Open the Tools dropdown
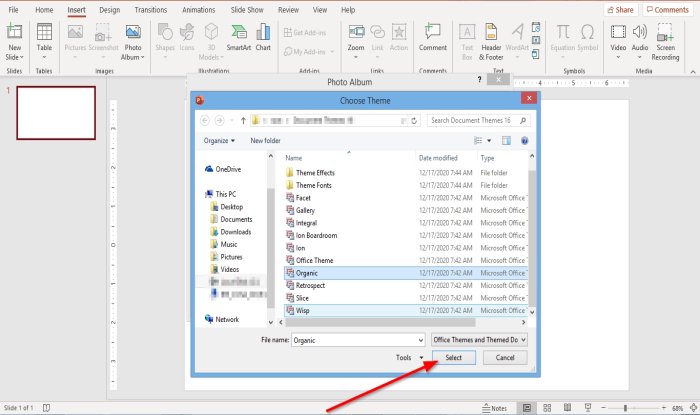This screenshot has height=415, width=700. [x=409, y=357]
